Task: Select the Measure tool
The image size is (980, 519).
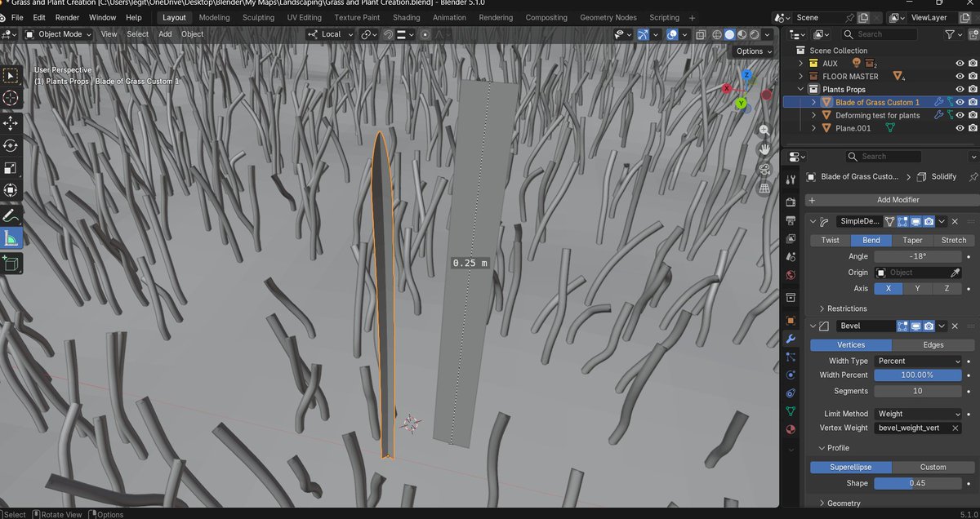Action: click(11, 238)
